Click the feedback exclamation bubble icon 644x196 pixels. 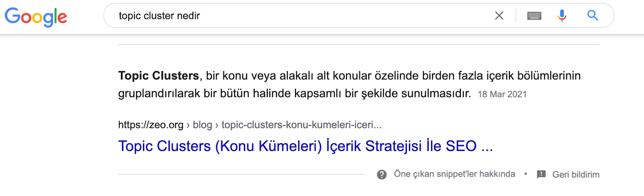(541, 174)
